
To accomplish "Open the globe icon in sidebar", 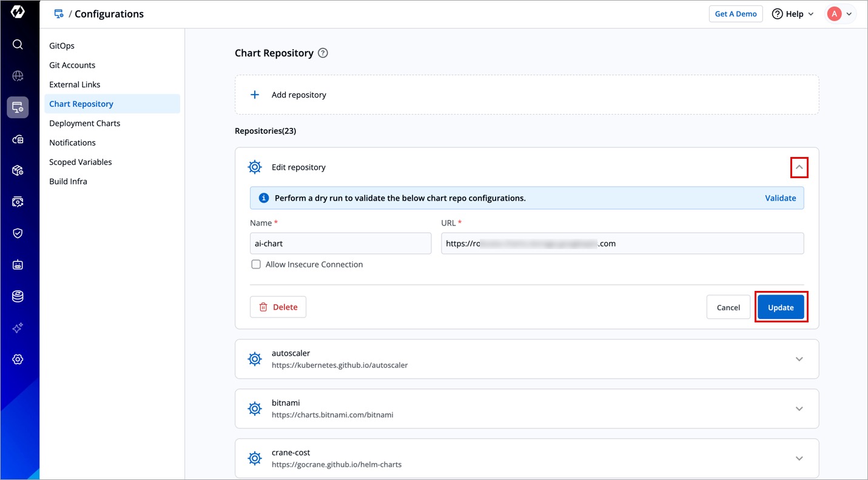I will coord(18,76).
